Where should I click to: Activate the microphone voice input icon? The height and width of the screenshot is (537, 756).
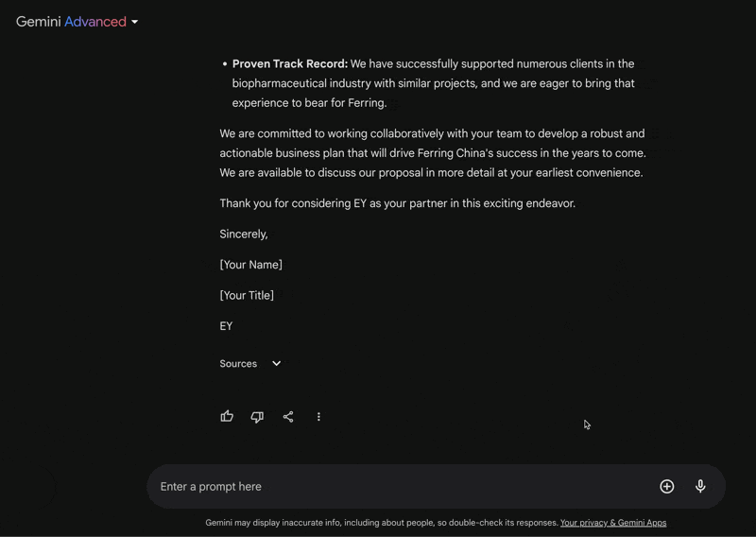click(700, 486)
